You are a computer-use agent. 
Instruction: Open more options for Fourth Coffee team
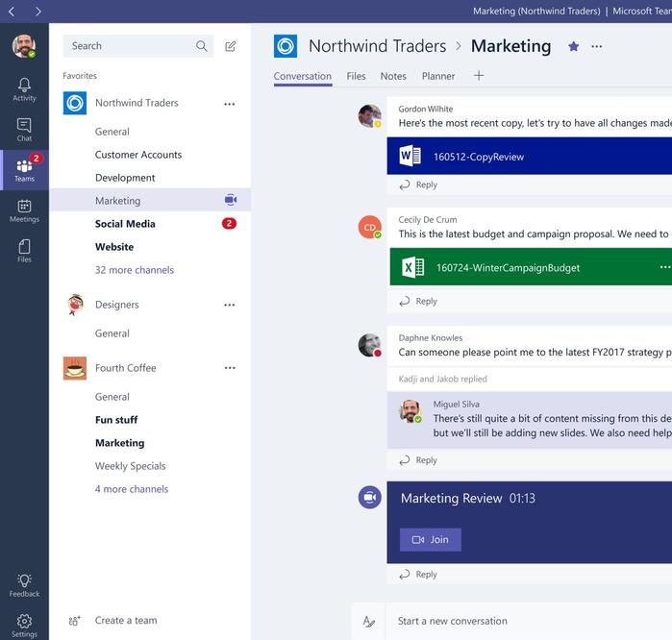click(x=230, y=367)
